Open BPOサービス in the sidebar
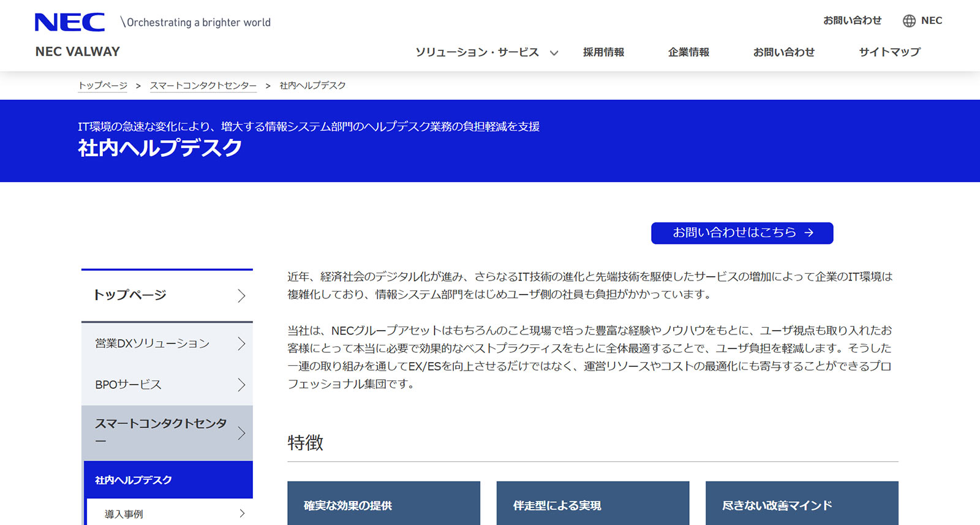The image size is (980, 525). click(167, 385)
